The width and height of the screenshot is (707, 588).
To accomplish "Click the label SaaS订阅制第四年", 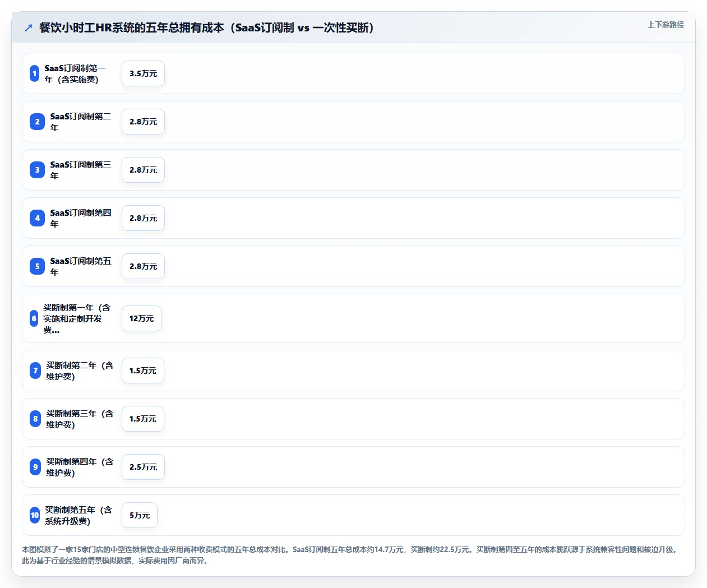I will (81, 218).
